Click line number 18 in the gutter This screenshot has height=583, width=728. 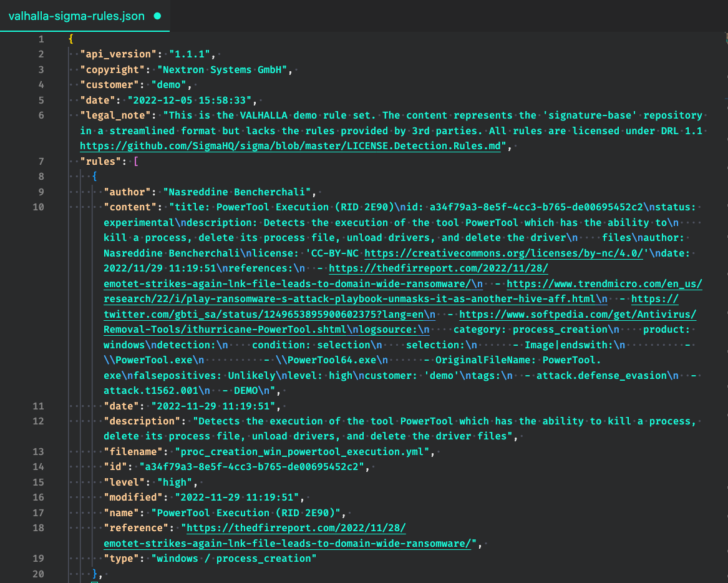click(x=38, y=528)
